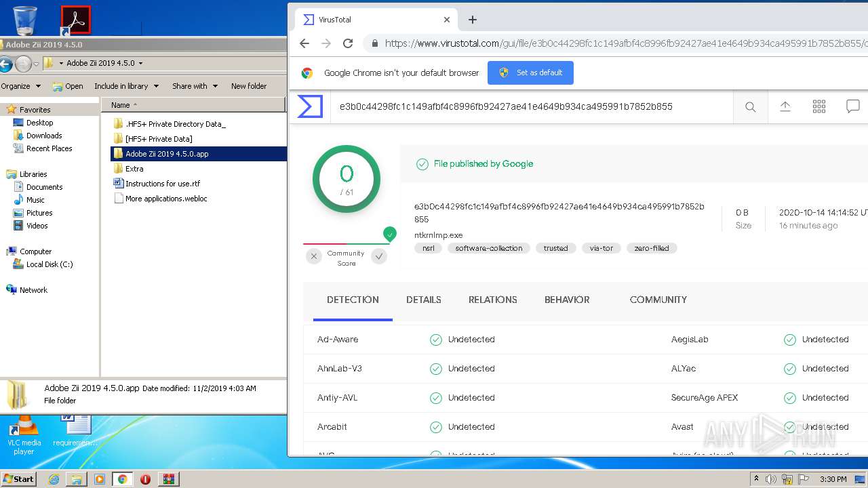Open the VirusTotal comments speech bubble icon
The height and width of the screenshot is (488, 868).
coord(853,106)
